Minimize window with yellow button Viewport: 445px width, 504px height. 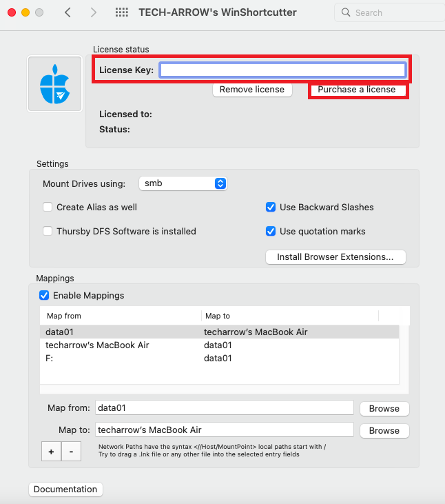25,12
